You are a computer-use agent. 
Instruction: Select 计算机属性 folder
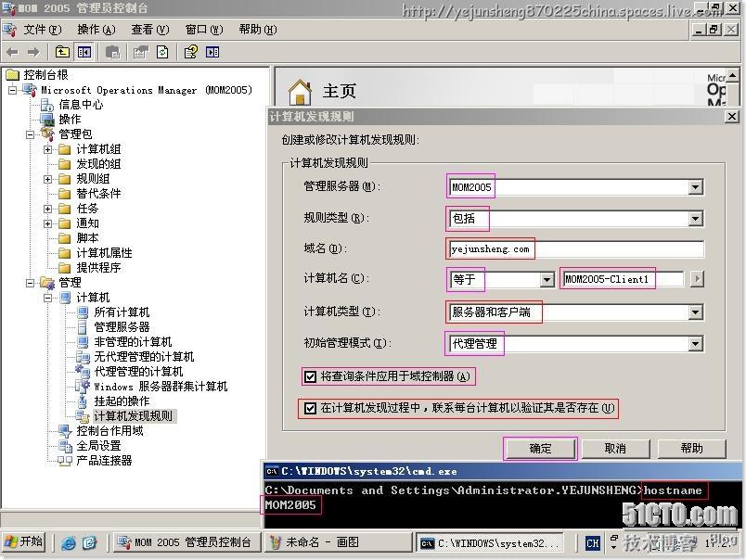(104, 253)
